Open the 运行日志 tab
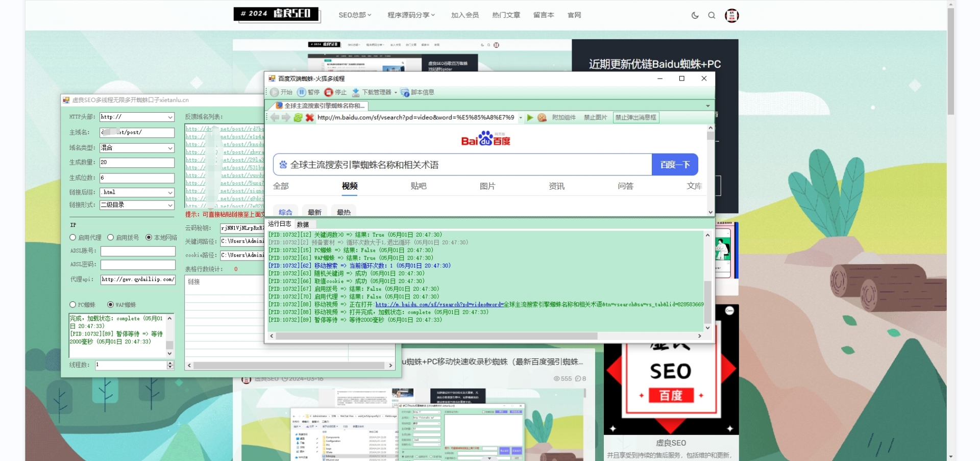 click(279, 224)
